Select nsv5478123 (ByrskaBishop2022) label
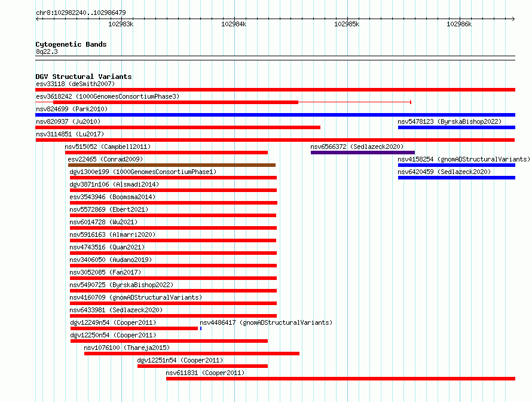The image size is (532, 402). click(450, 121)
